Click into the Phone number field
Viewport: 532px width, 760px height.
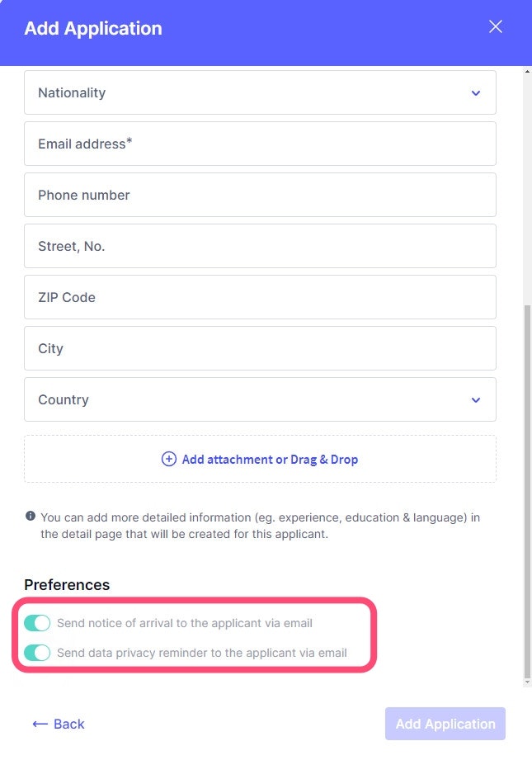coord(260,195)
